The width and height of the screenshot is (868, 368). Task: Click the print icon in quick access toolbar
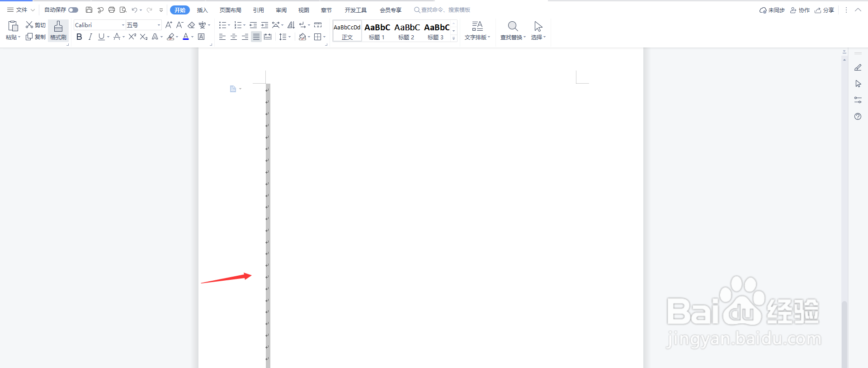112,10
